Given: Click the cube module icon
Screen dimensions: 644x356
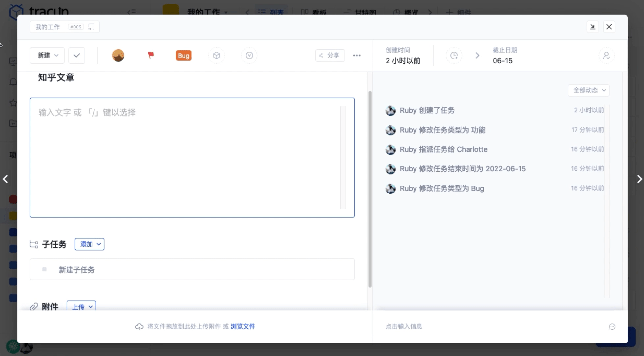Looking at the screenshot, I should coord(216,55).
